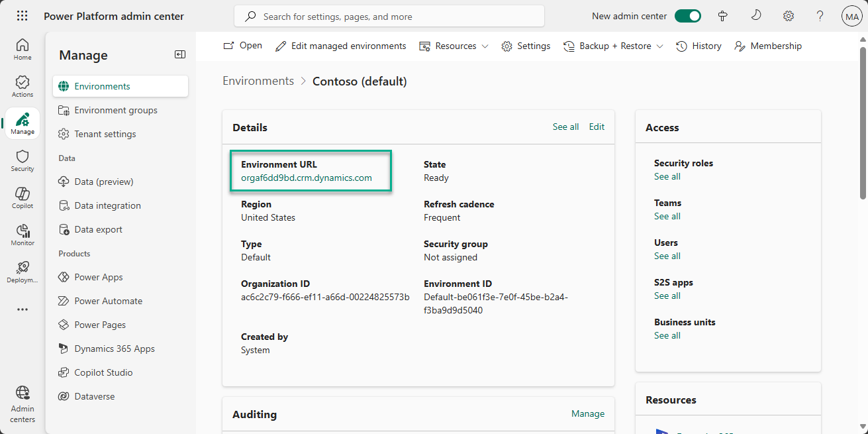Select Environment groups in Manage menu
This screenshot has width=868, height=434.
(116, 110)
